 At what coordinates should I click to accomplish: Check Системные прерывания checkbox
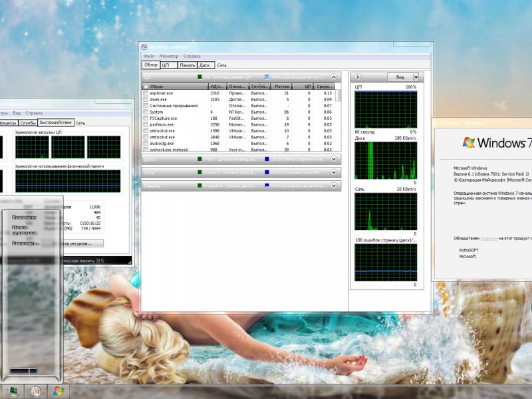[146, 106]
